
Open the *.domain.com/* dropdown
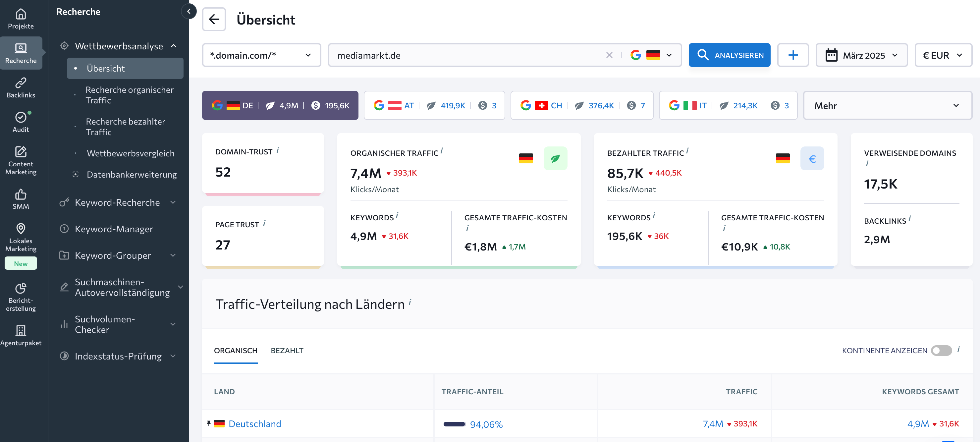tap(261, 55)
